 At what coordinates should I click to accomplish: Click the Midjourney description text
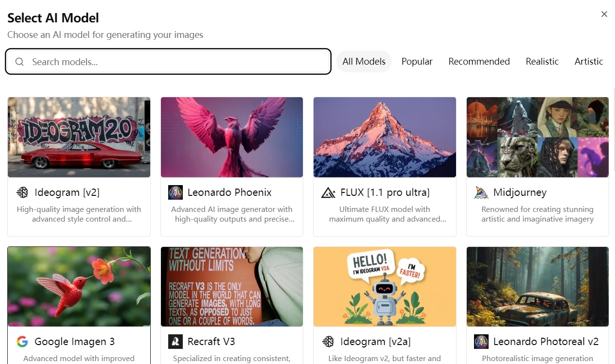(x=538, y=214)
